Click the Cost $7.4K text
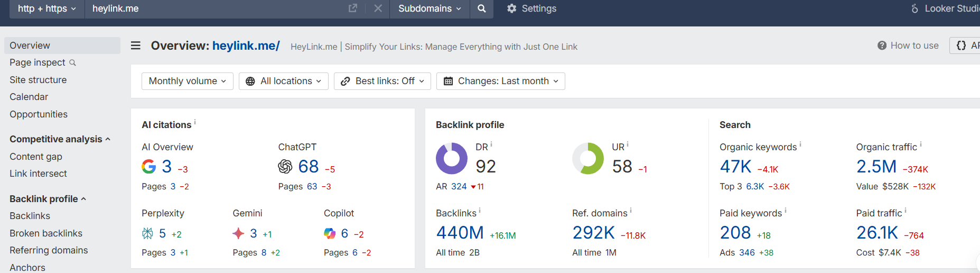Image resolution: width=980 pixels, height=273 pixels. click(x=879, y=253)
